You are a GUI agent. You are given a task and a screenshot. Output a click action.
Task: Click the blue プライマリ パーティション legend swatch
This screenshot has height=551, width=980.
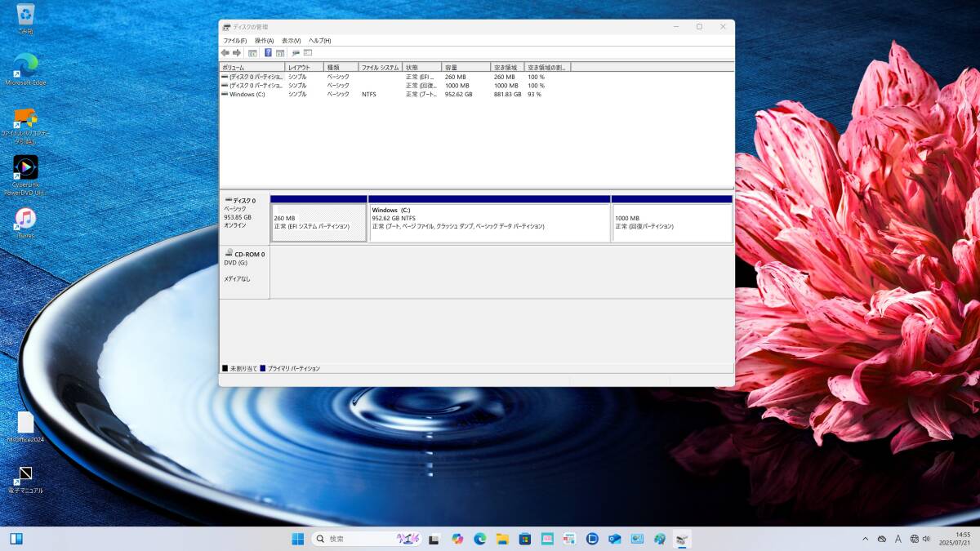coord(263,369)
